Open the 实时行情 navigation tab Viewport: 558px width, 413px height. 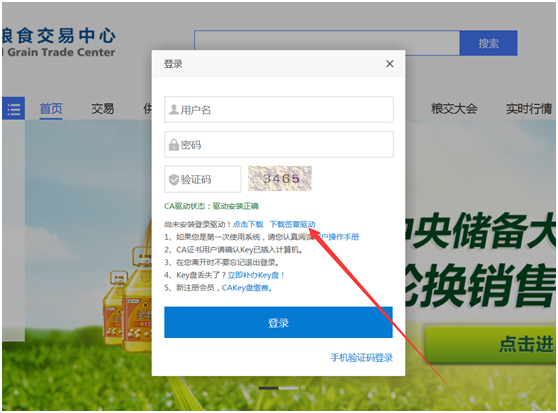(529, 108)
